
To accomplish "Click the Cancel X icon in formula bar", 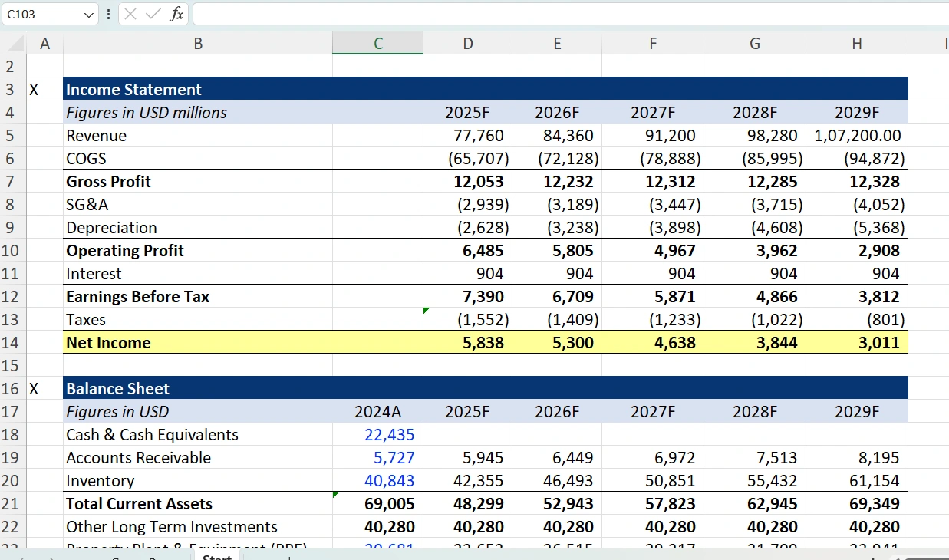I will click(x=131, y=14).
